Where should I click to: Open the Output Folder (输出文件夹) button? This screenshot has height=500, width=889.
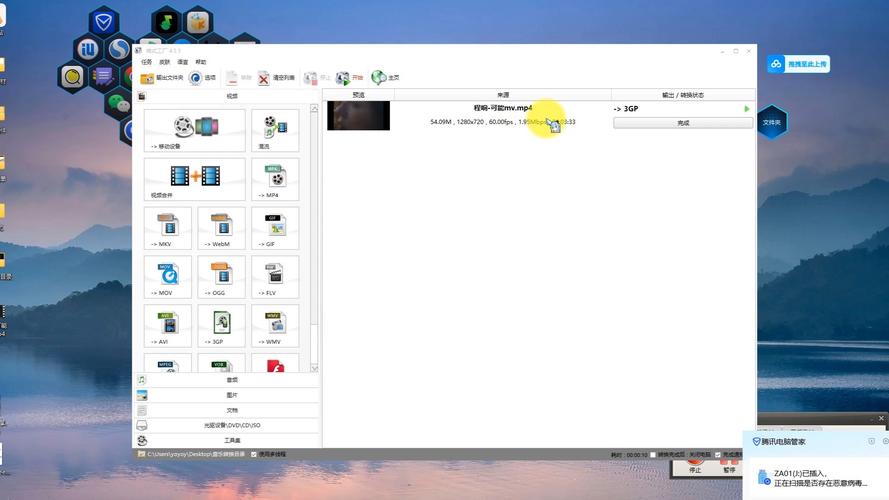(162, 78)
